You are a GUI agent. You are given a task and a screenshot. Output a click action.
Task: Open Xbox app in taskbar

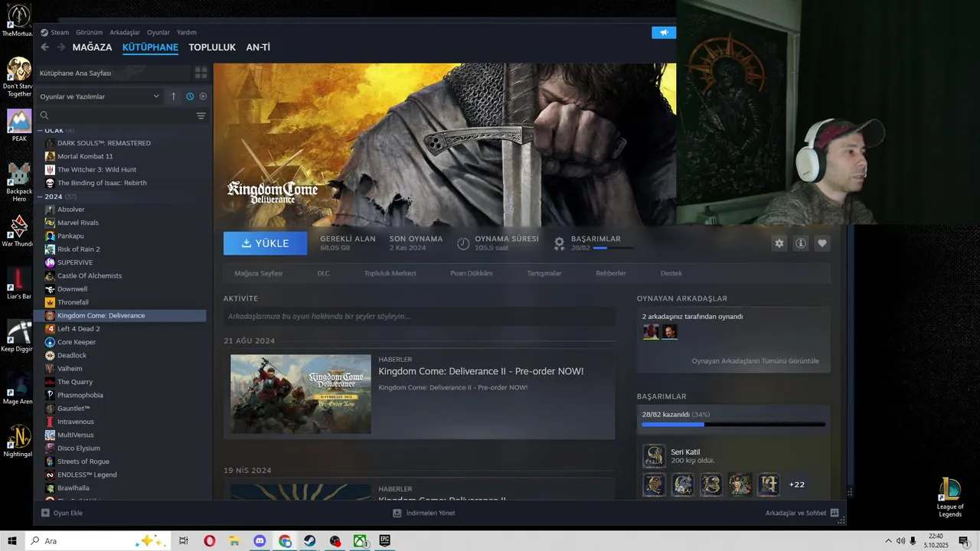click(359, 541)
